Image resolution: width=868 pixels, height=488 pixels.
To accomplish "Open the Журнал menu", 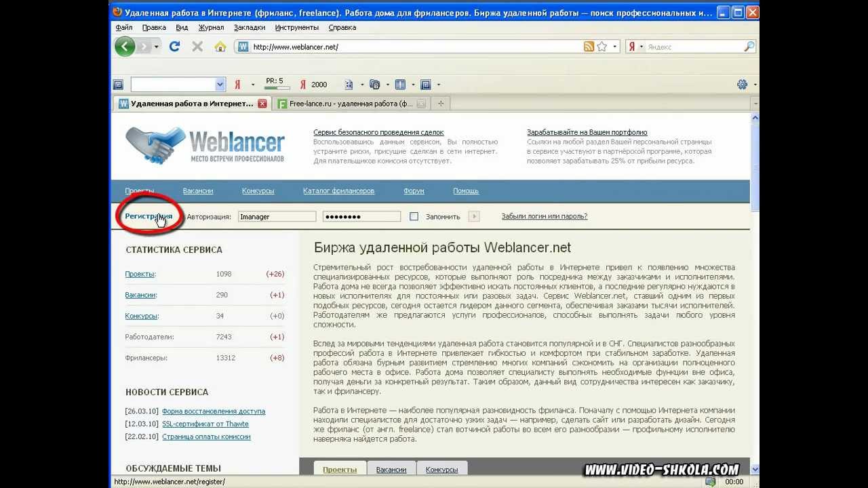I will coord(211,28).
